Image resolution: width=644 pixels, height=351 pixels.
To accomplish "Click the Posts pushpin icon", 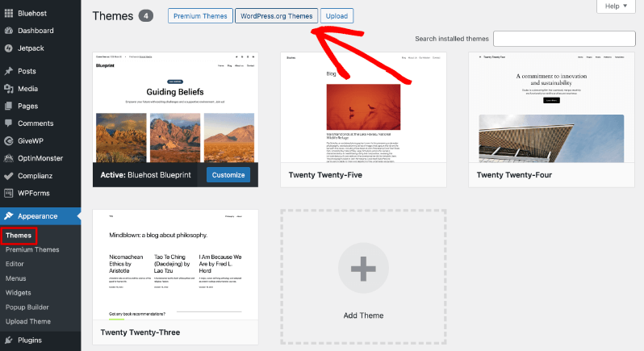I will (9, 71).
